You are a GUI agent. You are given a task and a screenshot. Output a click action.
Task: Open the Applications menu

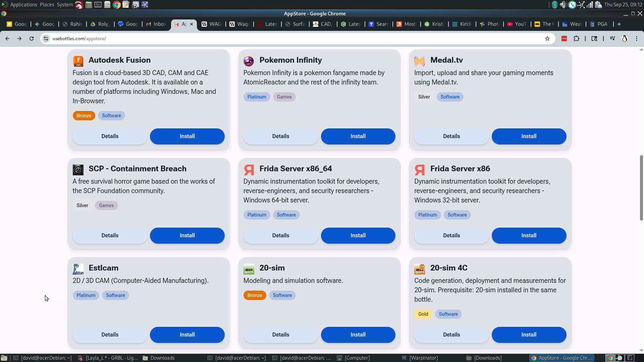pos(23,5)
